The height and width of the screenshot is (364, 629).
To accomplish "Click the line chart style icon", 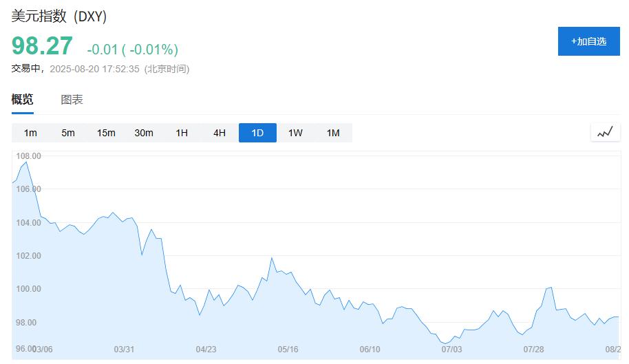I will [x=606, y=132].
